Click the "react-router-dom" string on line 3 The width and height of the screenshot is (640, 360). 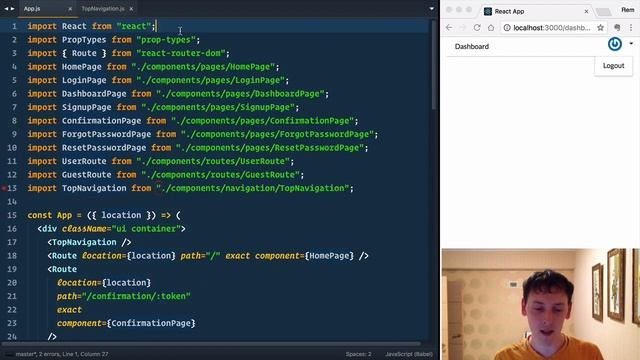point(181,53)
